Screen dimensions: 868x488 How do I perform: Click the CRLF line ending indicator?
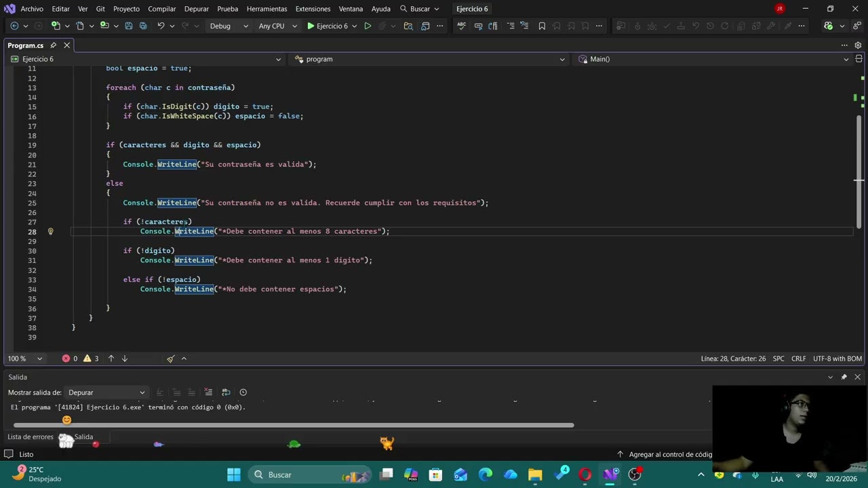[x=798, y=359]
